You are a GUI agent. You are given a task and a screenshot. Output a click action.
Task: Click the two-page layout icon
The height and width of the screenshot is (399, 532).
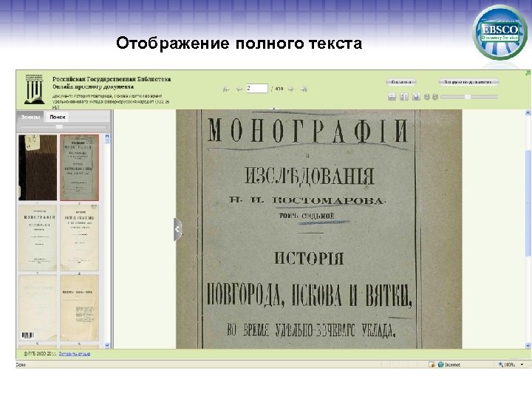tap(403, 97)
